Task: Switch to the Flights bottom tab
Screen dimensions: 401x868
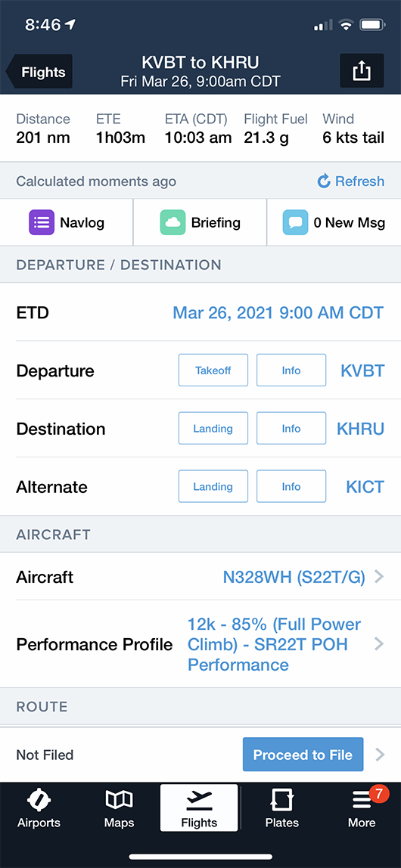Action: click(x=200, y=808)
